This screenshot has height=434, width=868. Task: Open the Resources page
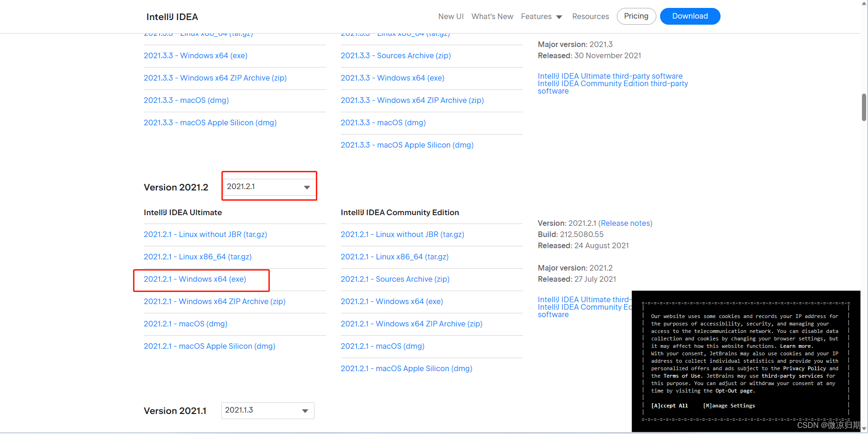click(590, 16)
